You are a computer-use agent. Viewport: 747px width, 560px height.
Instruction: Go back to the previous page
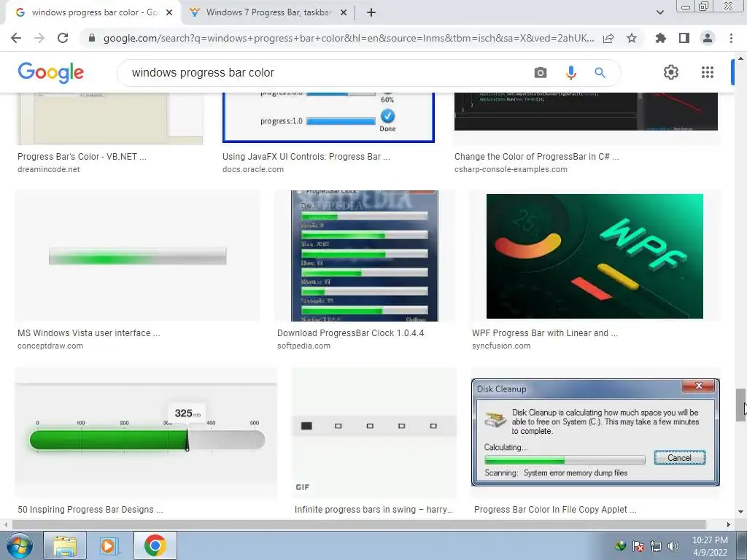pyautogui.click(x=16, y=38)
